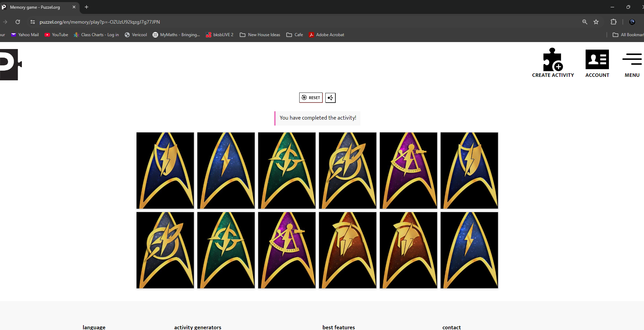Expand the New House Ideas bookmark folder
This screenshot has width=644, height=330.
[260, 35]
